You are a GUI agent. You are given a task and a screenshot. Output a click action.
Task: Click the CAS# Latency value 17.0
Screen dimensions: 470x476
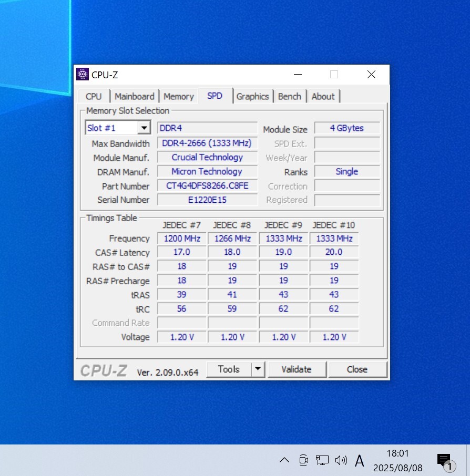[x=182, y=252]
